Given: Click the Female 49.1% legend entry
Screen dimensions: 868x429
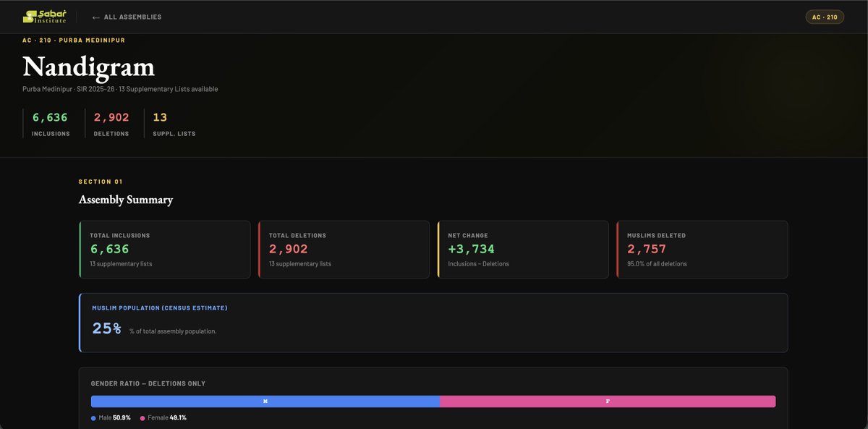Looking at the screenshot, I should 163,418.
